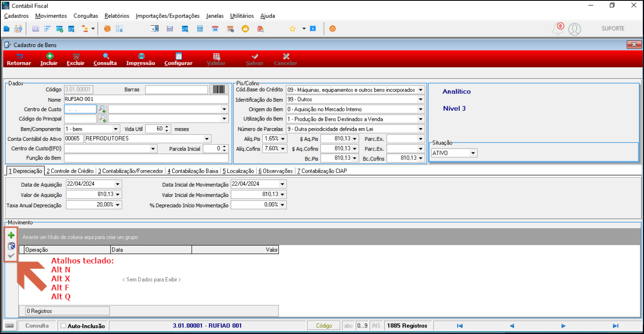Switch to 2 Controle de Crédito tab
The image size is (644, 334).
(x=70, y=171)
